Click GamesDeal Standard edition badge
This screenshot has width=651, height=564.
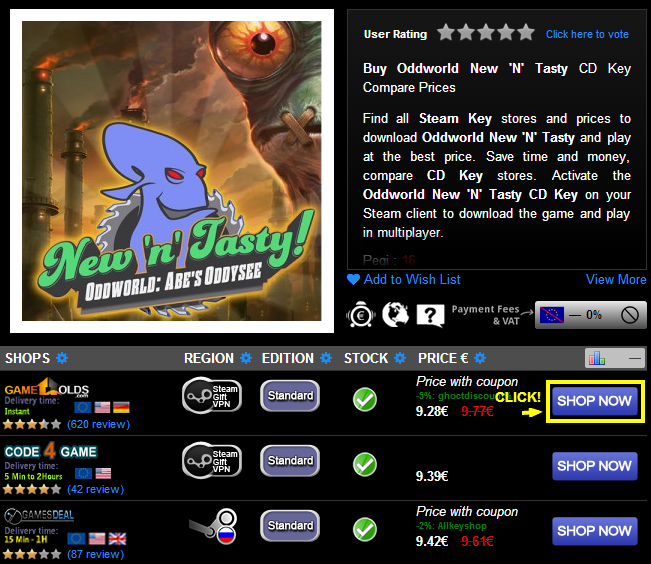pyautogui.click(x=290, y=525)
